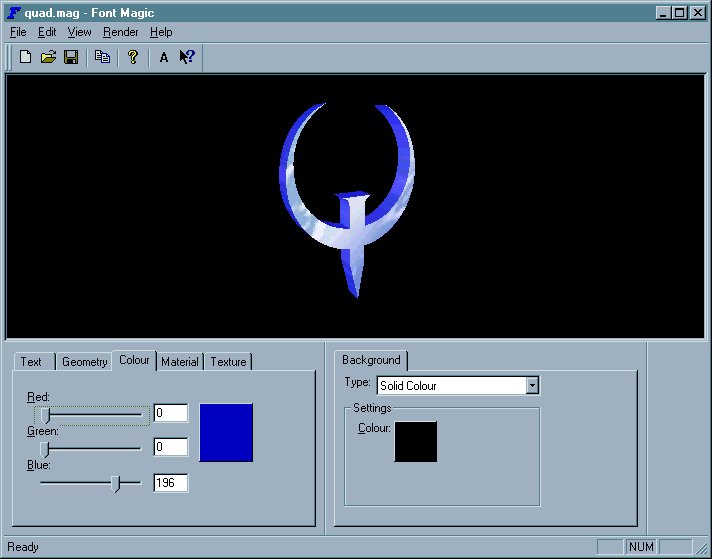Viewport: 712px width, 559px height.
Task: Click the rendered Q logo preview
Action: click(x=347, y=200)
